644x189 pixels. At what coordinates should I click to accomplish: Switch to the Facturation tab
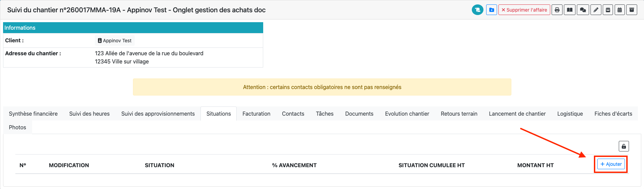[x=256, y=114]
